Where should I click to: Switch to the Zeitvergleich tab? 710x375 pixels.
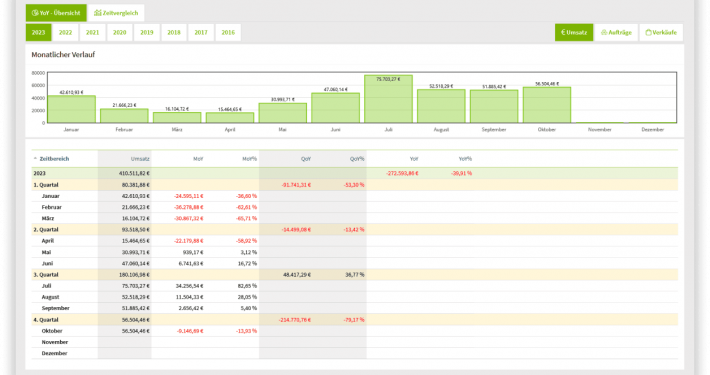pyautogui.click(x=116, y=13)
